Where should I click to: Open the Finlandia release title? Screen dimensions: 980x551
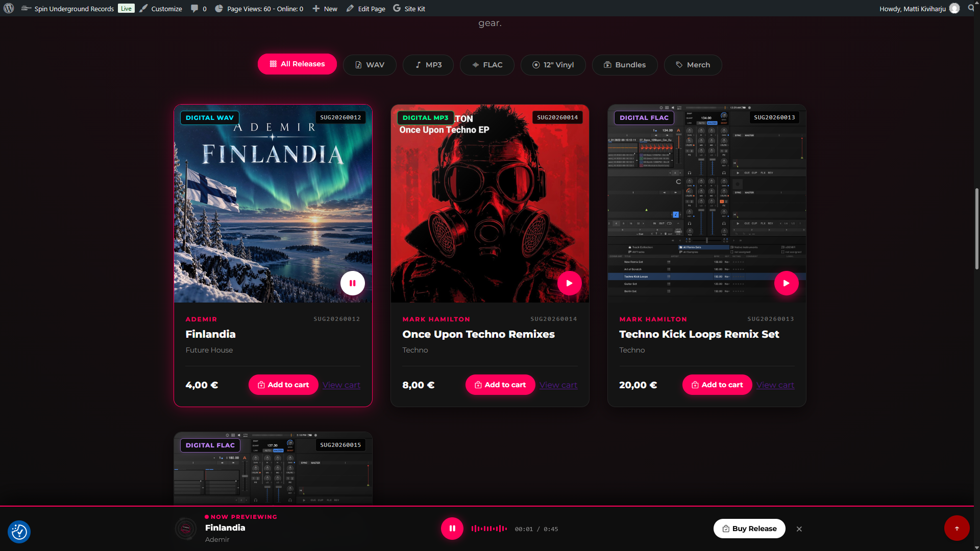click(210, 334)
